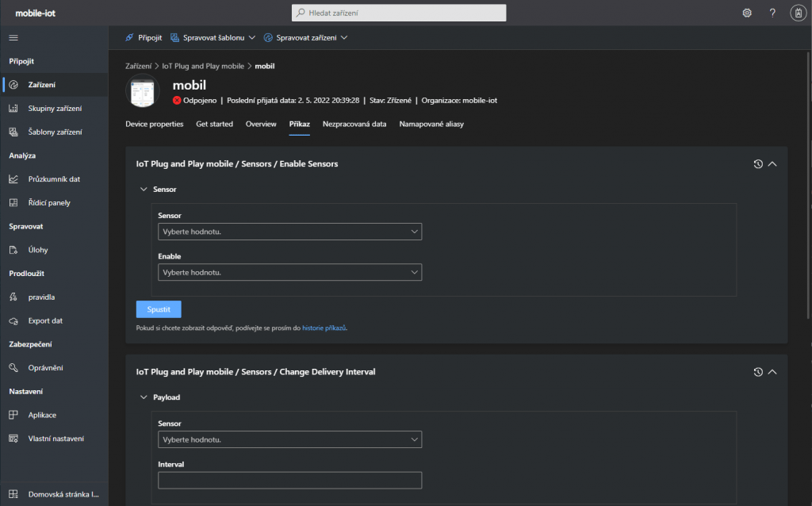Screen dimensions: 812x506
Task: Click the Hledat zařízení search box
Action: click(x=399, y=13)
